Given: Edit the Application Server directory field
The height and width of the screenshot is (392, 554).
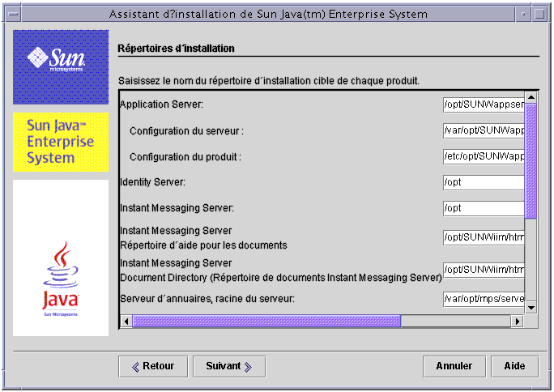Looking at the screenshot, I should tap(484, 104).
